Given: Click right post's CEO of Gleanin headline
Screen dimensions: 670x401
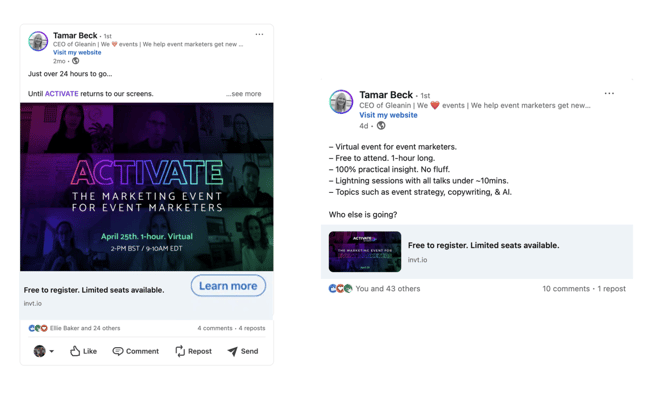Looking at the screenshot, I should click(x=475, y=106).
